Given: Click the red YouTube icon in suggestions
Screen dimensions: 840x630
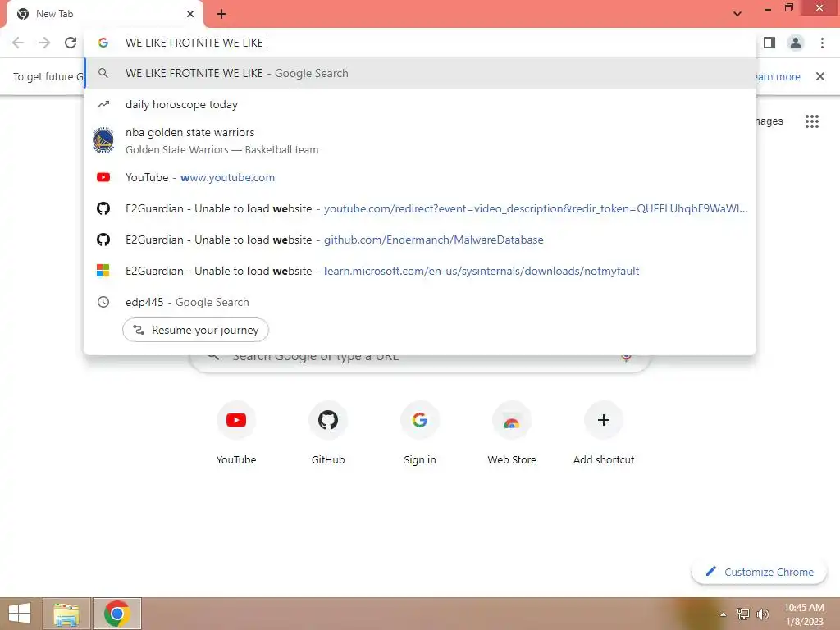Looking at the screenshot, I should 103,177.
